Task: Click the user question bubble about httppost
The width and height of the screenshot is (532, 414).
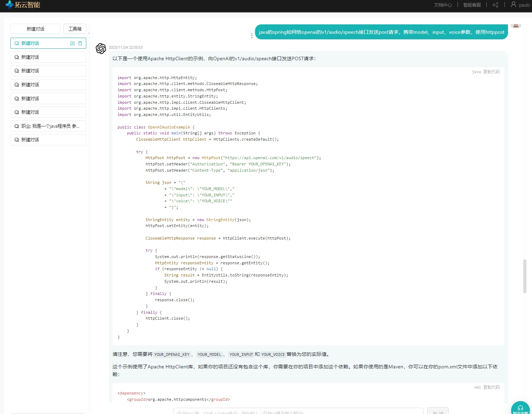Action: (381, 32)
